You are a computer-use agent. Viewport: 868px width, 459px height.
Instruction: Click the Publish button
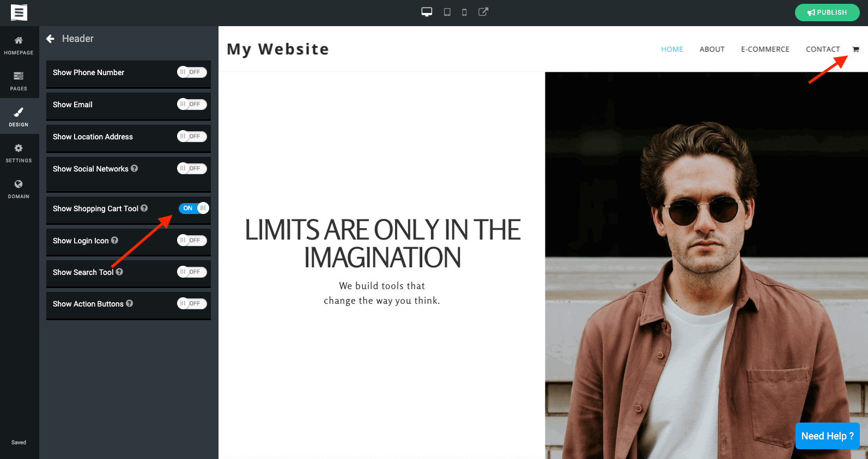[827, 13]
